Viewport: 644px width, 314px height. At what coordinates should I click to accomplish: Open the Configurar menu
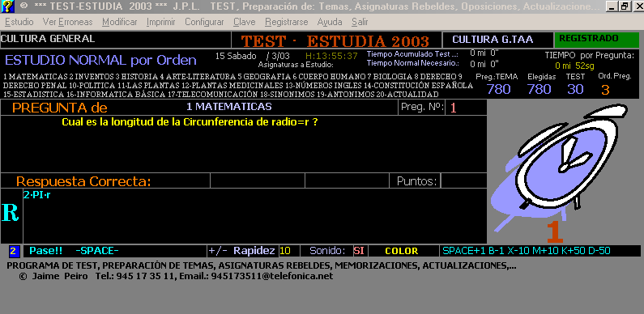click(204, 22)
